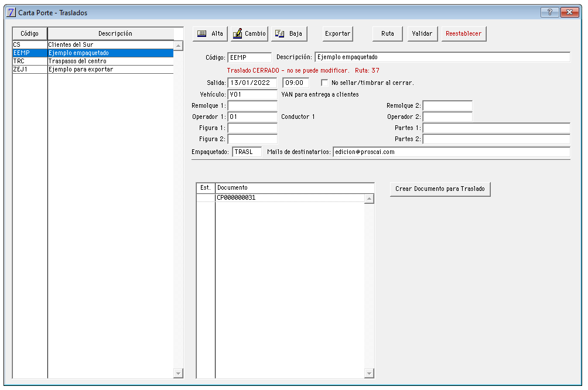
Task: Click the Vehículo input field
Action: (252, 94)
